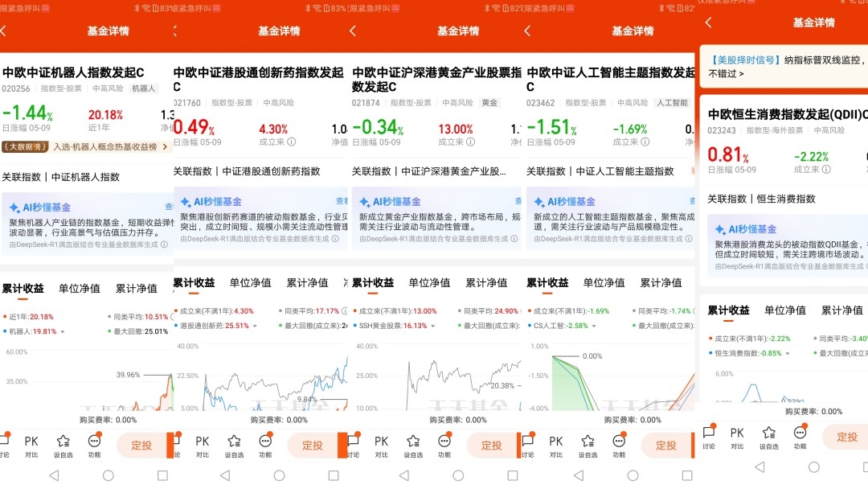Tap the 人工智能 tag on fund 023462

point(672,103)
